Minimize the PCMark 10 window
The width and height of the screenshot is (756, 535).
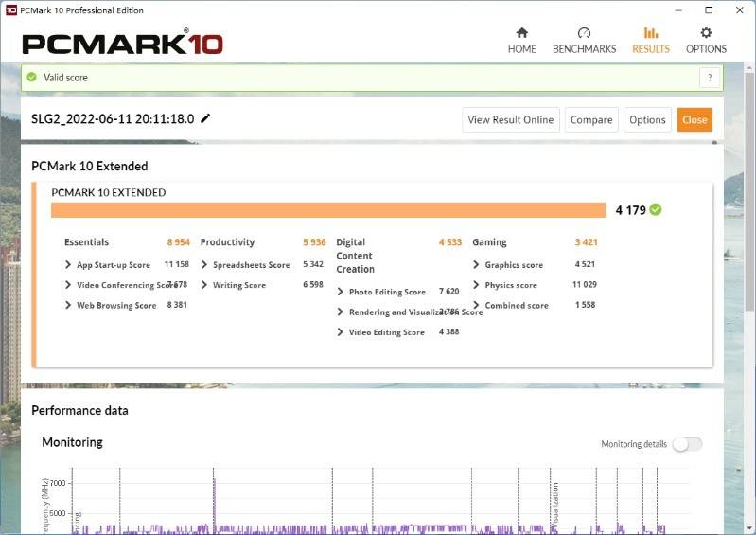[678, 10]
